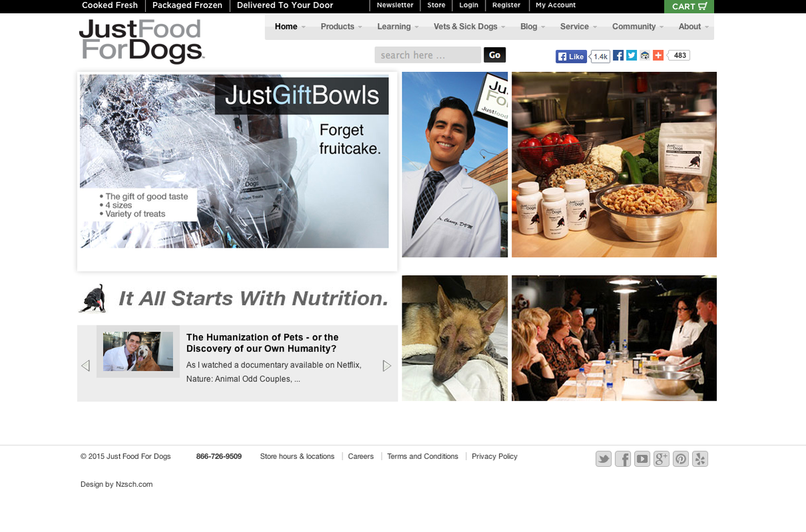The height and width of the screenshot is (532, 806).
Task: Submit the search with the Go button
Action: pyautogui.click(x=495, y=55)
